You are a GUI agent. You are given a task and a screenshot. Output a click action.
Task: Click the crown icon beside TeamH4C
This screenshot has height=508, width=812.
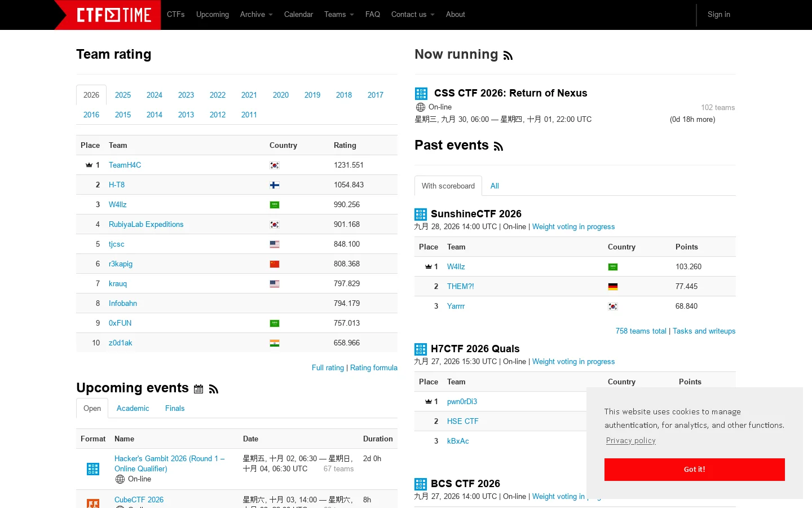point(89,165)
